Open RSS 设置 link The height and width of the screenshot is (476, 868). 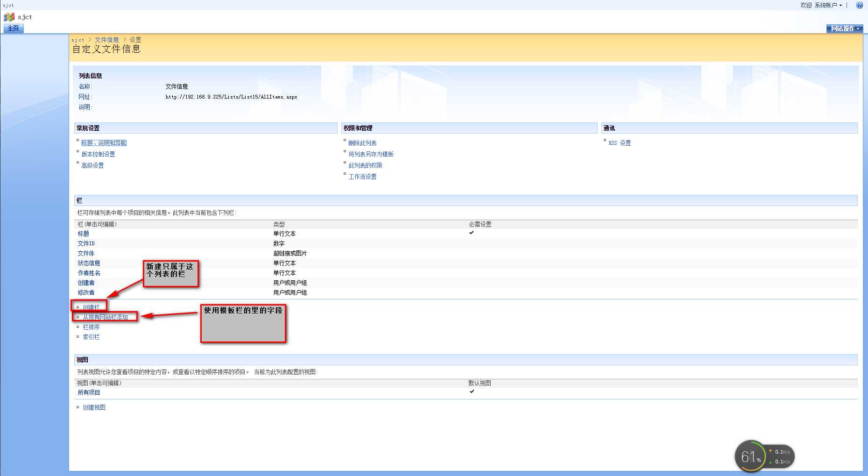click(620, 143)
